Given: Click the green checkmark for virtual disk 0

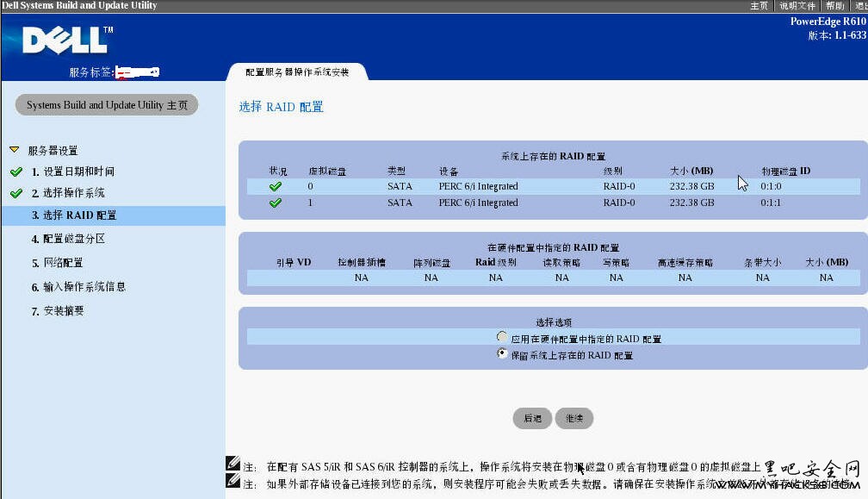Looking at the screenshot, I should point(276,186).
